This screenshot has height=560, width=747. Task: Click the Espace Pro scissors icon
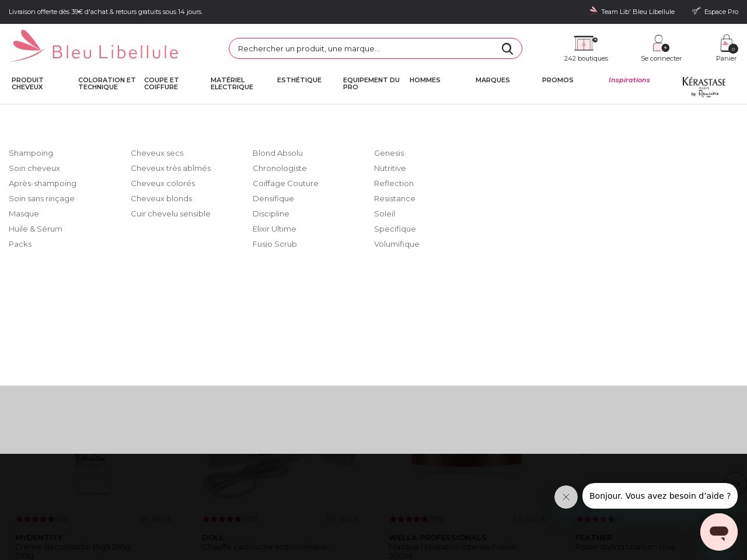696,10
